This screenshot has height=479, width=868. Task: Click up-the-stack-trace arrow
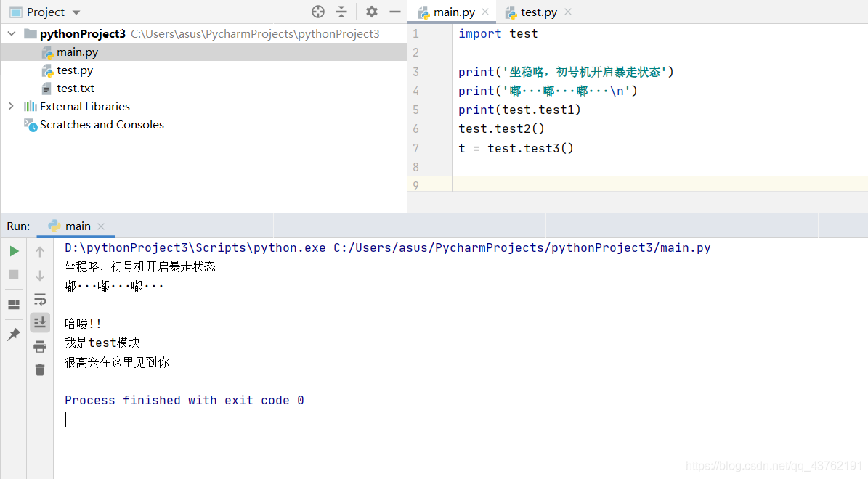click(40, 252)
